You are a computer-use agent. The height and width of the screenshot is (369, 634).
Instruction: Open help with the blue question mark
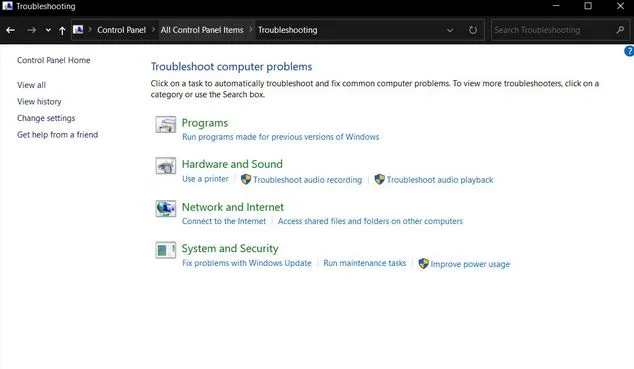pyautogui.click(x=629, y=51)
